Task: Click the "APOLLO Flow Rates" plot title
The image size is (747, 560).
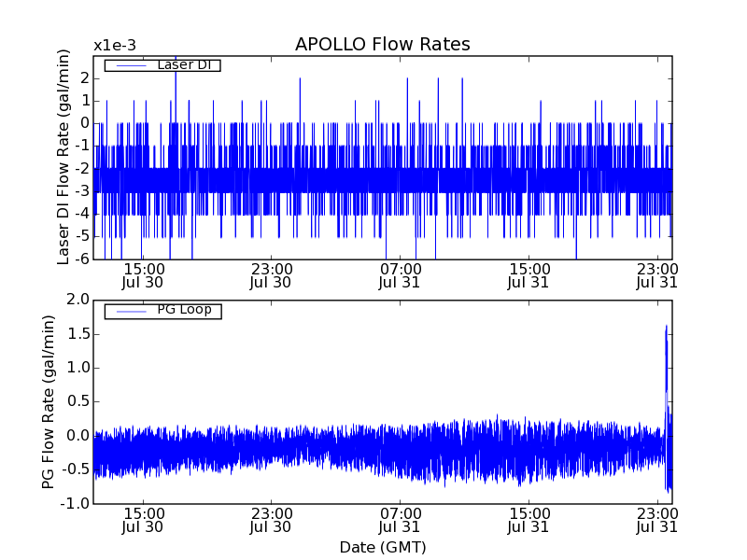Action: 383,44
